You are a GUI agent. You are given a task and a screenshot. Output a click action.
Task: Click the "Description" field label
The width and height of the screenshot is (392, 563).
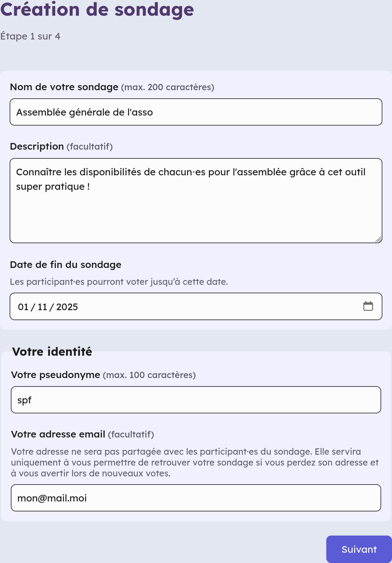(x=37, y=146)
